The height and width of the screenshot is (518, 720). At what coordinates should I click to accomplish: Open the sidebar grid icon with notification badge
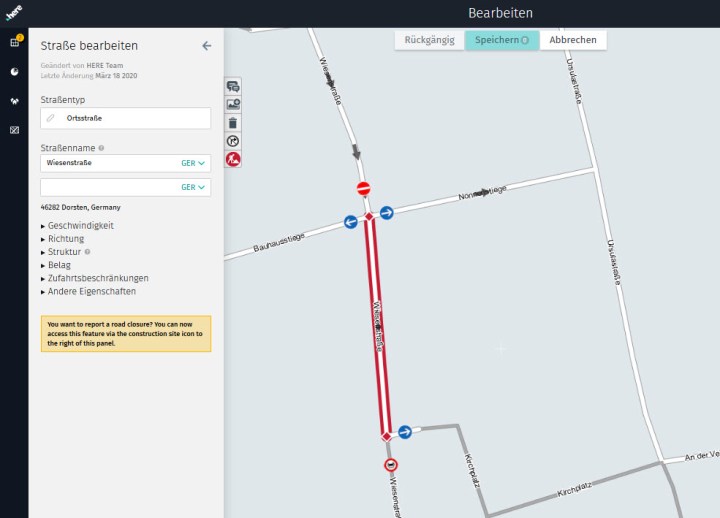pos(15,42)
